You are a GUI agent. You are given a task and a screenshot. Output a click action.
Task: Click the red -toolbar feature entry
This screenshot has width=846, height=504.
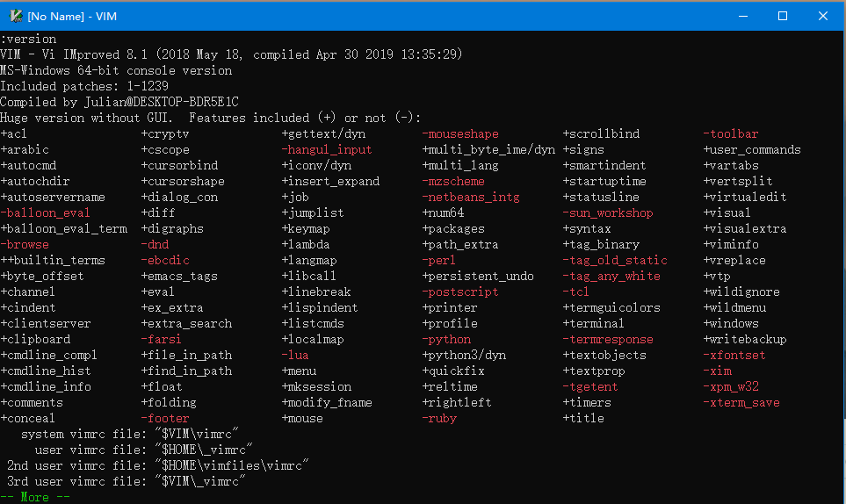[731, 133]
